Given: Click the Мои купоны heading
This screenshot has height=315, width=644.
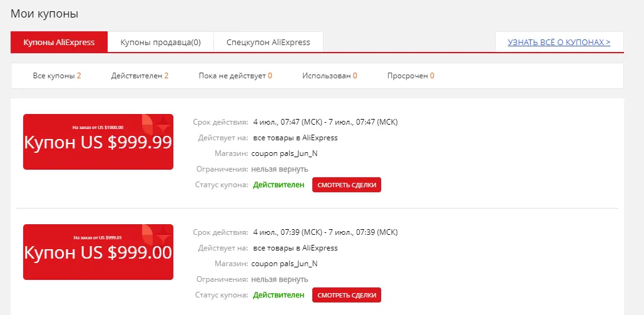Looking at the screenshot, I should (x=44, y=14).
